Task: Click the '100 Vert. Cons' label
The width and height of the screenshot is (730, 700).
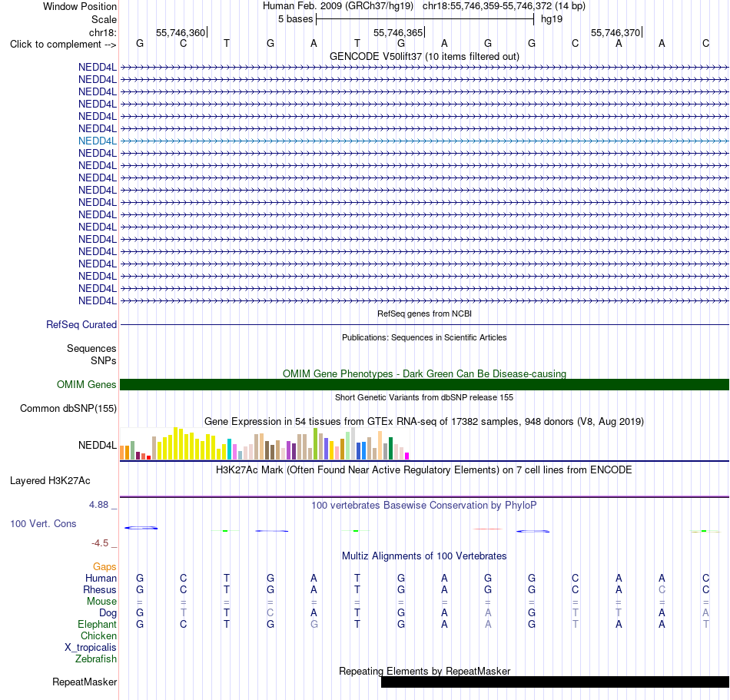Action: (43, 523)
